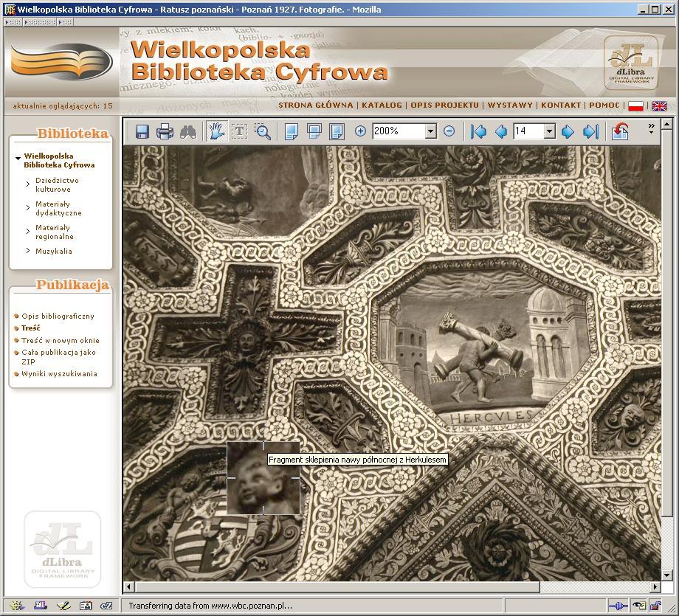Select the Hand pan tool

216,131
